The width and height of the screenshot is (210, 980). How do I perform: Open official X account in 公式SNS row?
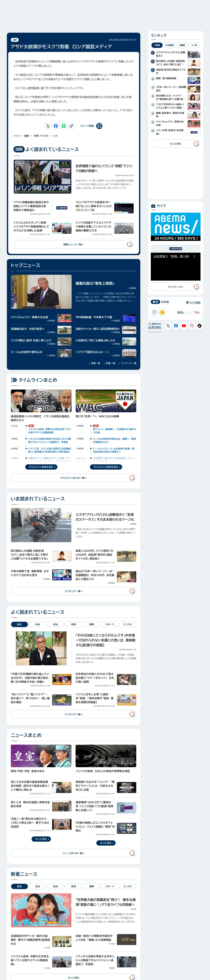168,326
